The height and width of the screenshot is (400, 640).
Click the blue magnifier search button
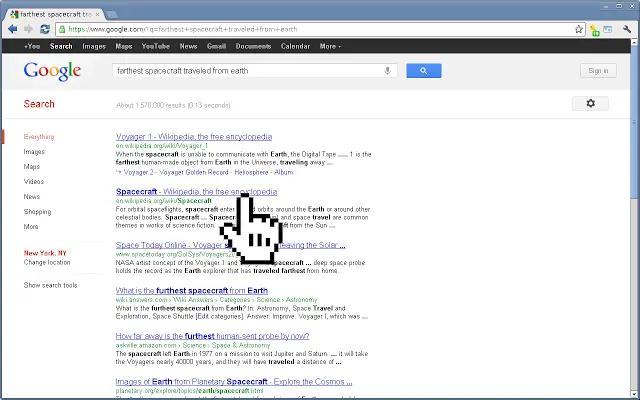point(424,71)
